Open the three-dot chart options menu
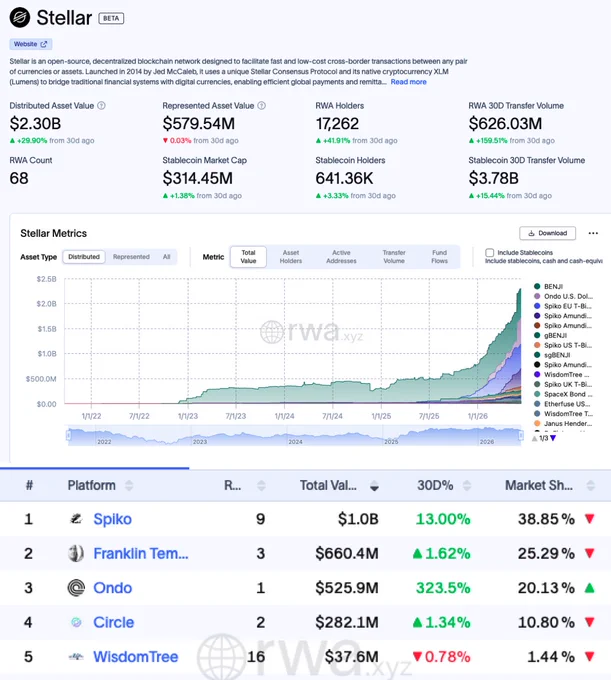This screenshot has height=680, width=611. tap(593, 233)
